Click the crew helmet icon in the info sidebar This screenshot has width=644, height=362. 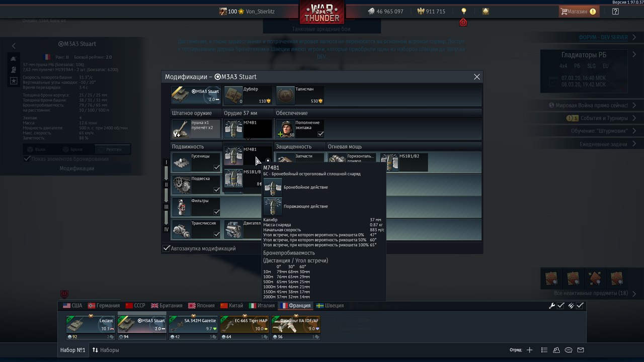(x=14, y=69)
